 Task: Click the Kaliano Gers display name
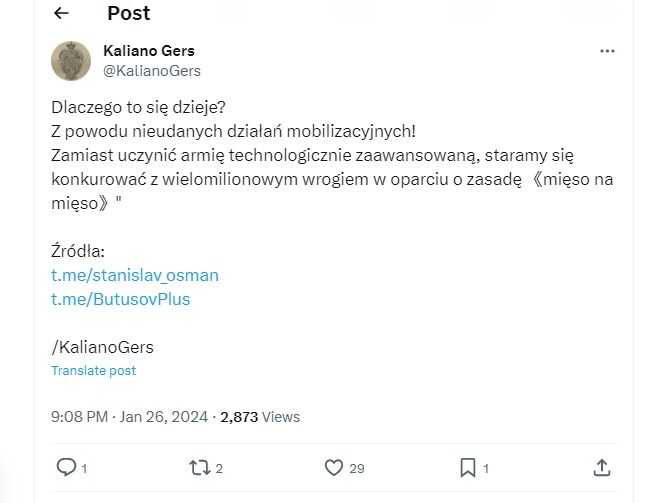[x=149, y=50]
